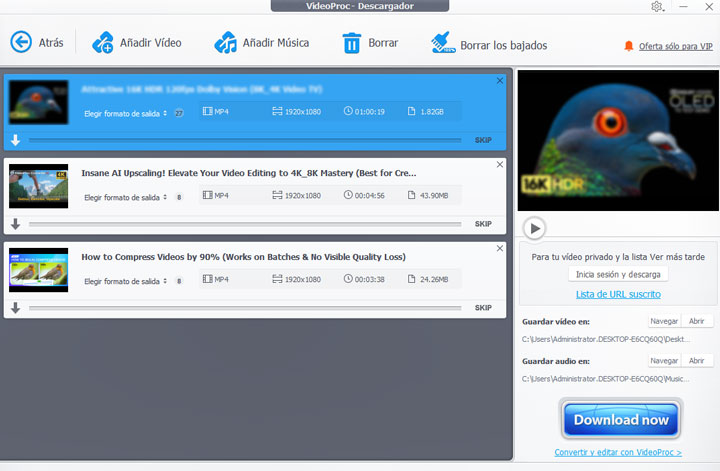Remove the first 16K HDR video item
The width and height of the screenshot is (720, 471).
pyautogui.click(x=500, y=81)
